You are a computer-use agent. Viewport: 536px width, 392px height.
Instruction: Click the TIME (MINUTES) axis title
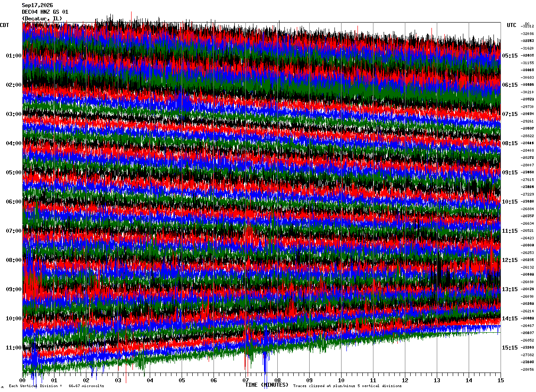267,385
